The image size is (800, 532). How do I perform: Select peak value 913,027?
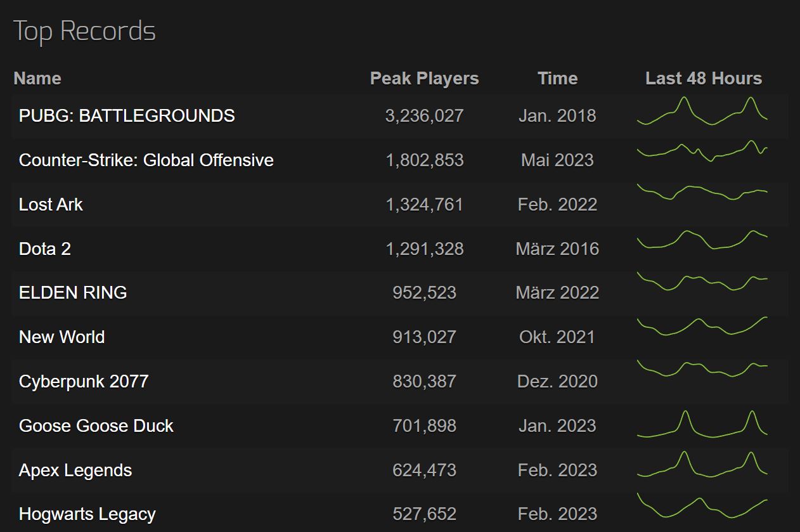click(425, 337)
